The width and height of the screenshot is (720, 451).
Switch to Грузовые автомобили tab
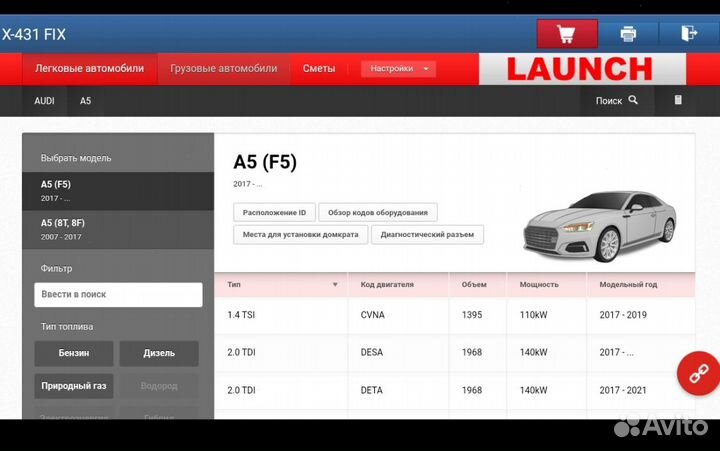(x=224, y=68)
